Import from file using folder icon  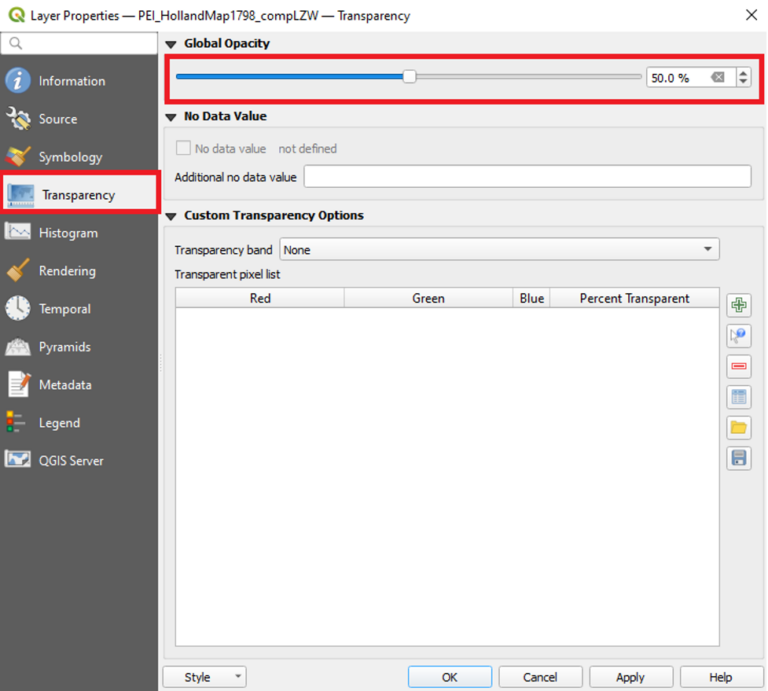739,428
